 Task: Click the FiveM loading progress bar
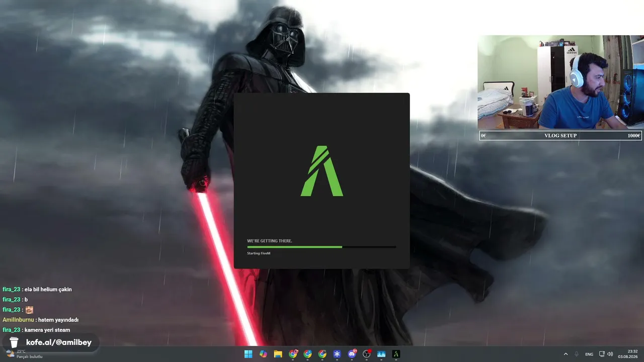(321, 247)
